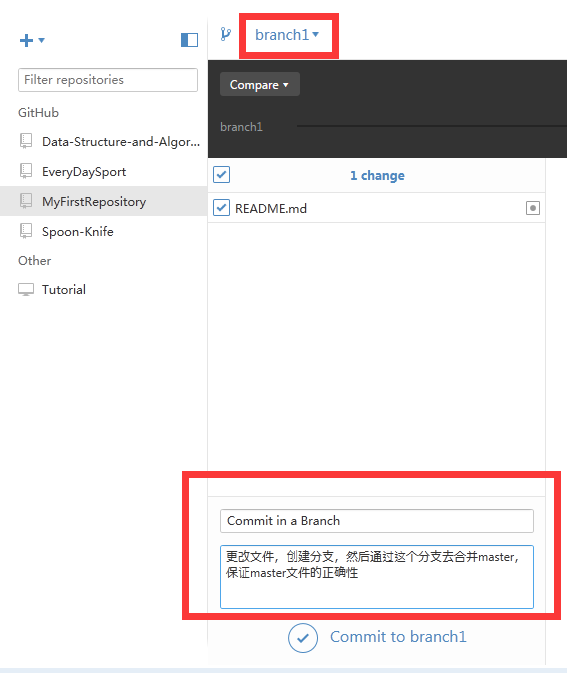Open the Tutorial repository

(x=64, y=290)
